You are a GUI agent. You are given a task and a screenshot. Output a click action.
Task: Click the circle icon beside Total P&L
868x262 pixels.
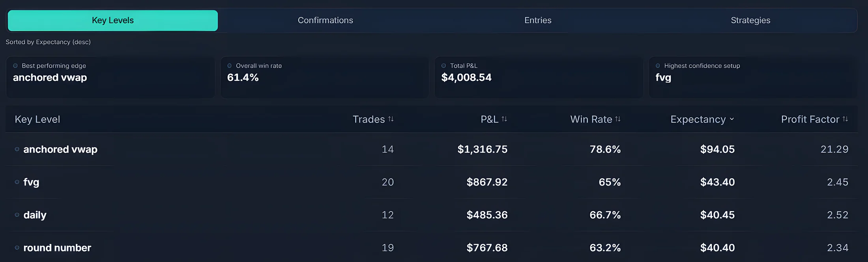click(x=444, y=66)
